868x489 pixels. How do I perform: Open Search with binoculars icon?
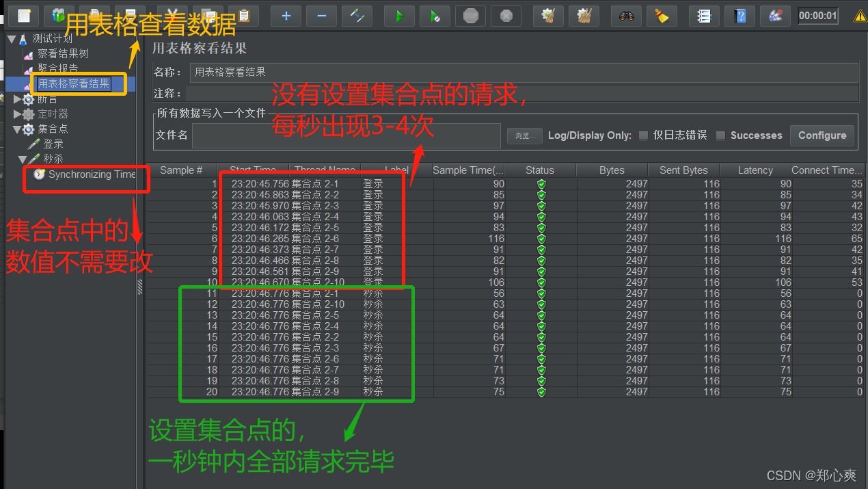(x=626, y=15)
